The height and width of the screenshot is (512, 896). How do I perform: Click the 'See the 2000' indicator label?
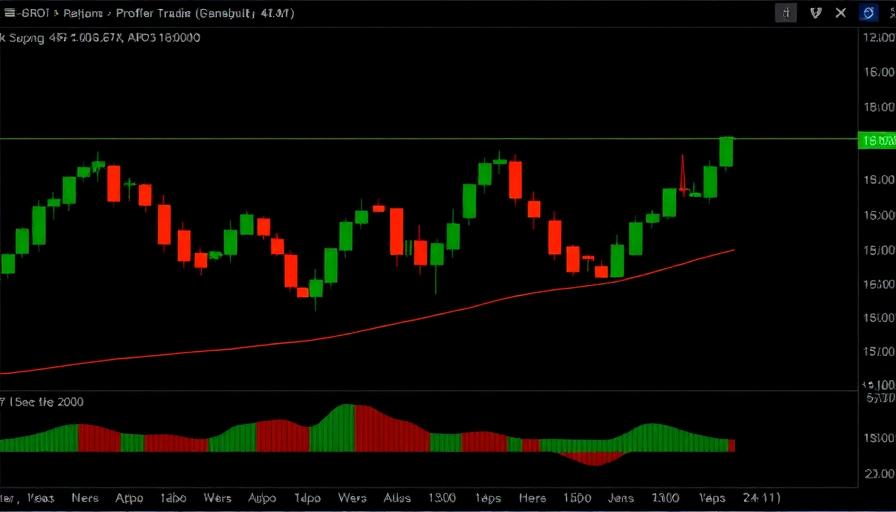tap(49, 402)
